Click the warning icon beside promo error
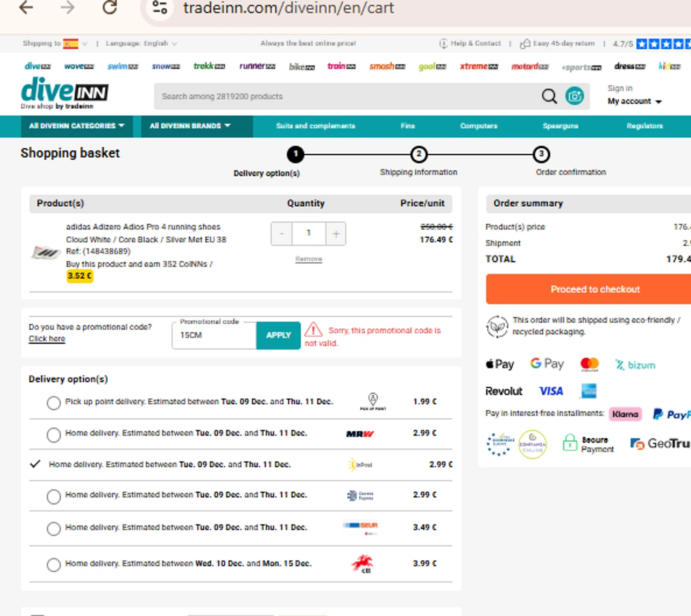691x616 pixels. 313,330
